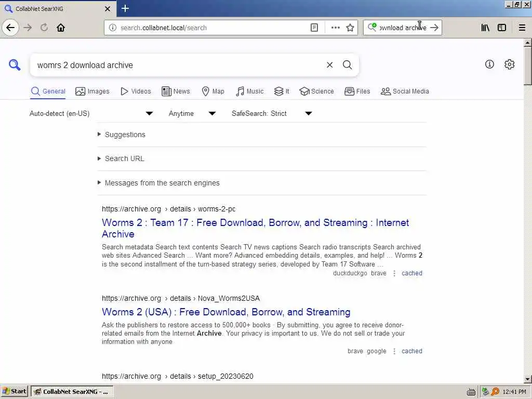The image size is (532, 399).
Task: Open result options dots for Worms 2 (USA)
Action: pos(394,352)
